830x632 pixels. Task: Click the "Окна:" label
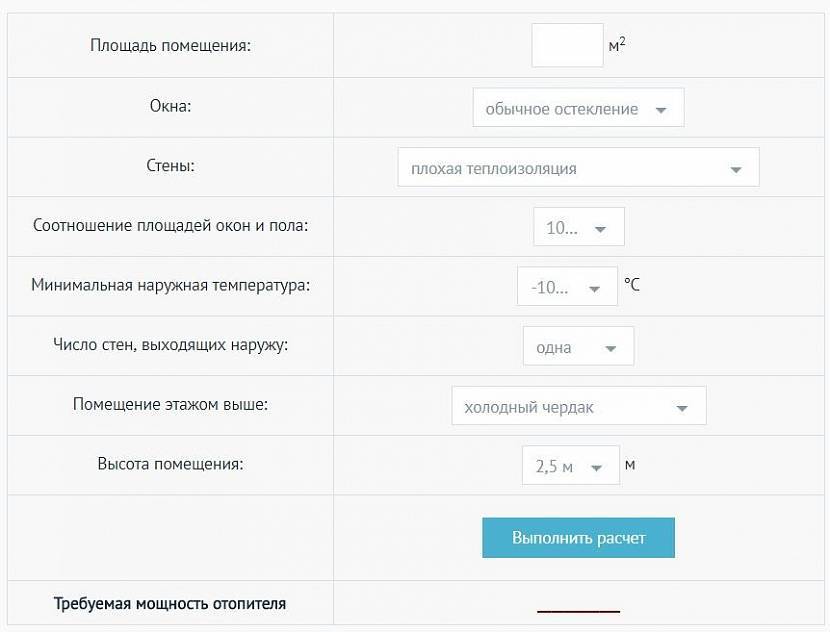click(x=170, y=106)
